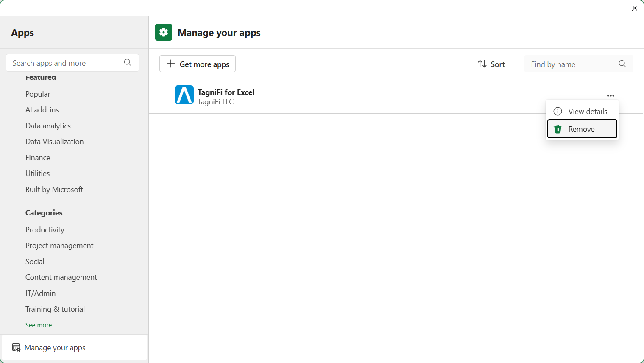Open the Popular featured list

[x=38, y=94]
